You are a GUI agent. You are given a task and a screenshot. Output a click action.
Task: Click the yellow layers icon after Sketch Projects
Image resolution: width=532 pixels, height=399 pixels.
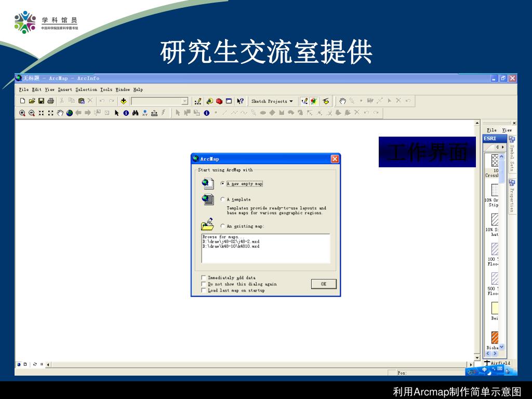(x=326, y=101)
